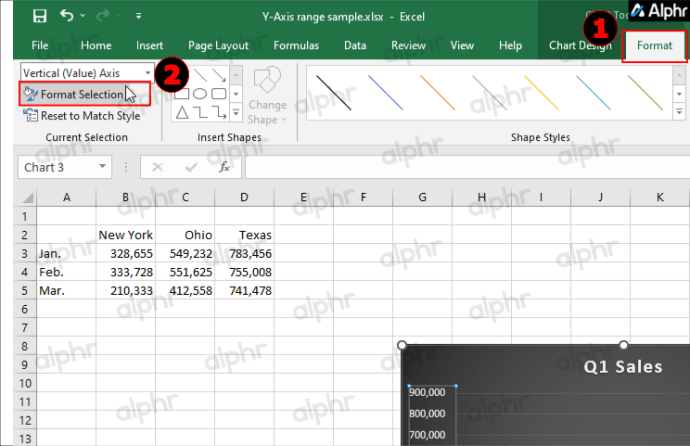Image resolution: width=690 pixels, height=446 pixels.
Task: Click the Help tab
Action: [510, 45]
